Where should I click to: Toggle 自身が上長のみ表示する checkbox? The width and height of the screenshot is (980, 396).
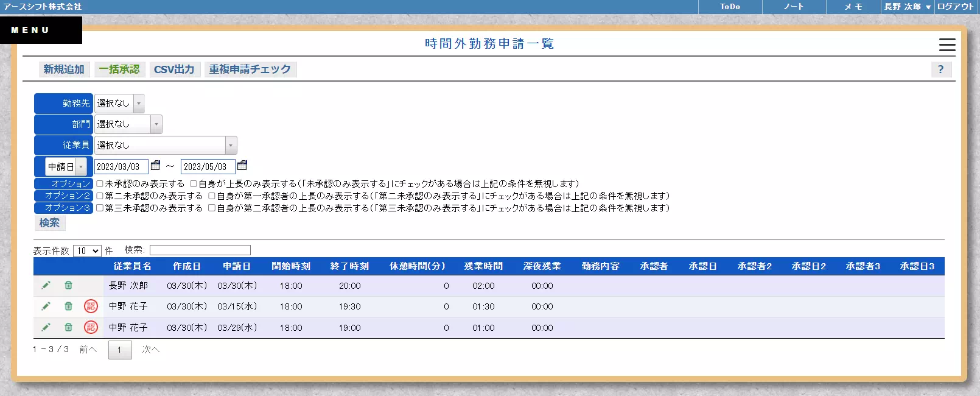194,183
